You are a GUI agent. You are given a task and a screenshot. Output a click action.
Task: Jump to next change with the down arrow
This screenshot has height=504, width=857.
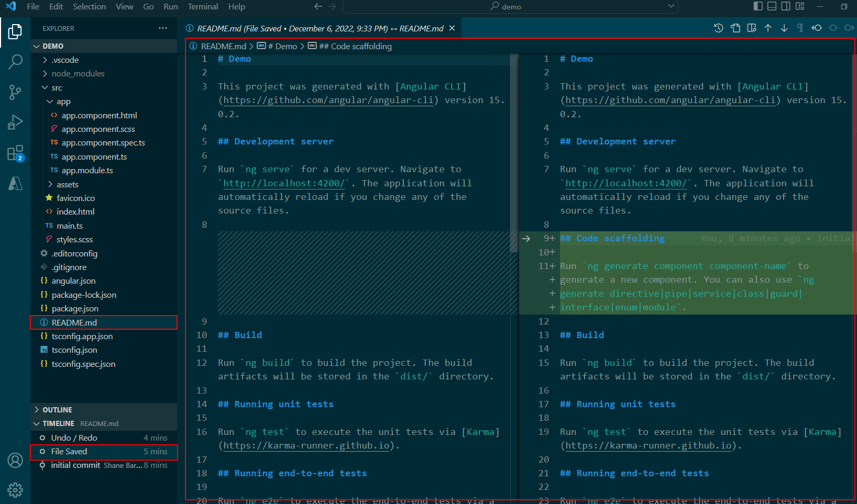click(784, 28)
